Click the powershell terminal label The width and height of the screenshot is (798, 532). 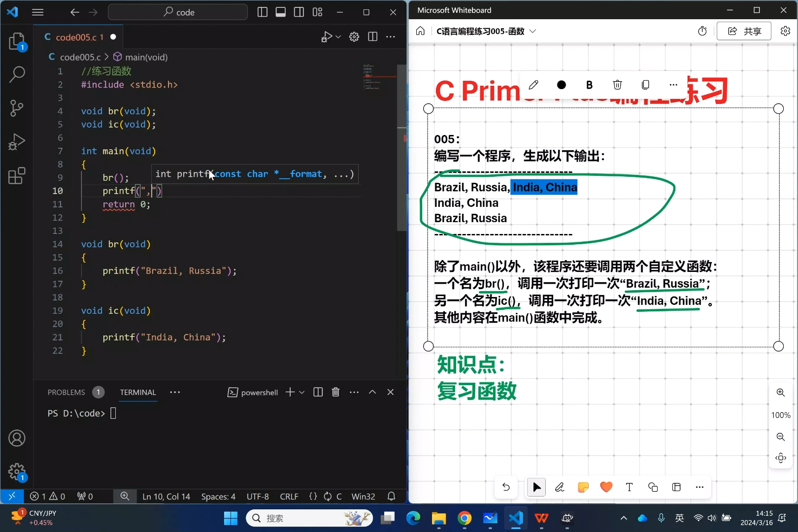253,392
